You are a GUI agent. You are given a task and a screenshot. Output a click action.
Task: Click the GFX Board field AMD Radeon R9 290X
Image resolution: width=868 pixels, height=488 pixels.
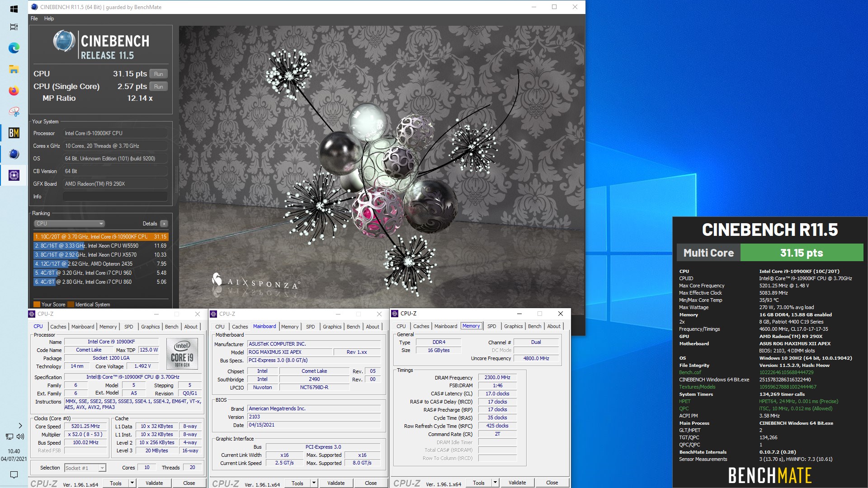coord(115,184)
